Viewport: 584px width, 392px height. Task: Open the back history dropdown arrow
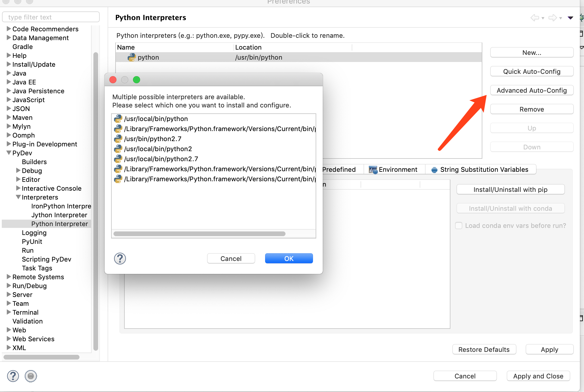click(x=543, y=18)
